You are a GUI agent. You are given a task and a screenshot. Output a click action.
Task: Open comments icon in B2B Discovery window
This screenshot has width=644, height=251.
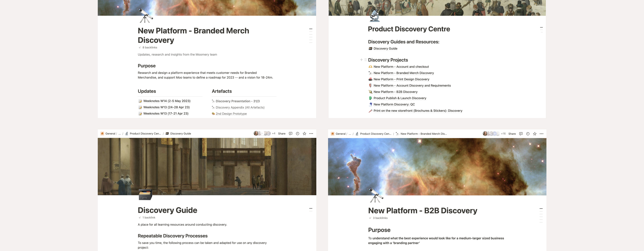tap(521, 134)
